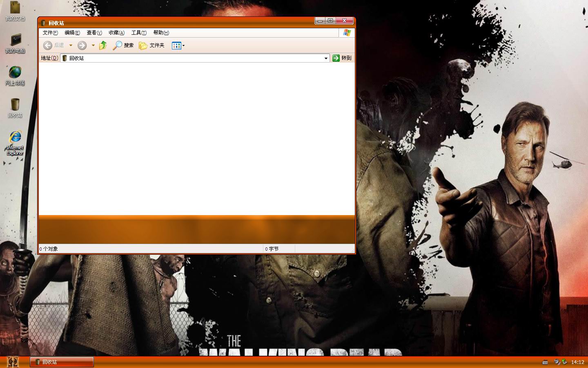The height and width of the screenshot is (368, 588).
Task: Open the Start button on taskbar
Action: tap(12, 362)
